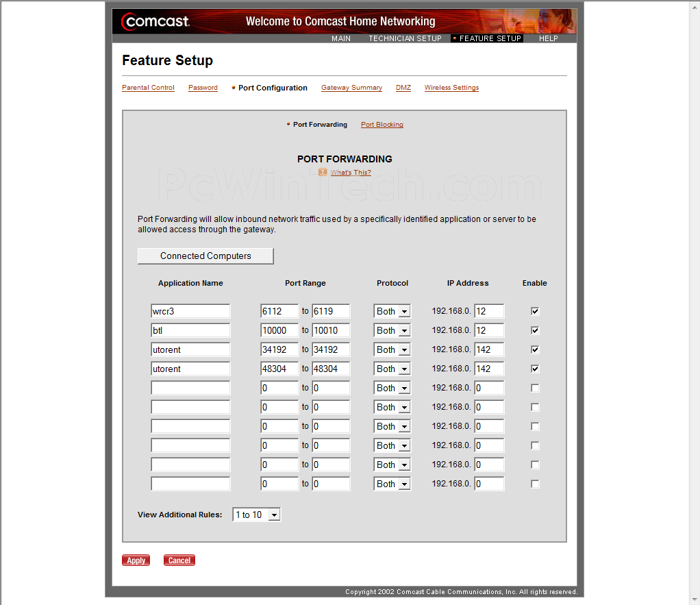The height and width of the screenshot is (605, 700).
Task: Check the Enable box in the fifth rule row
Action: (x=535, y=388)
